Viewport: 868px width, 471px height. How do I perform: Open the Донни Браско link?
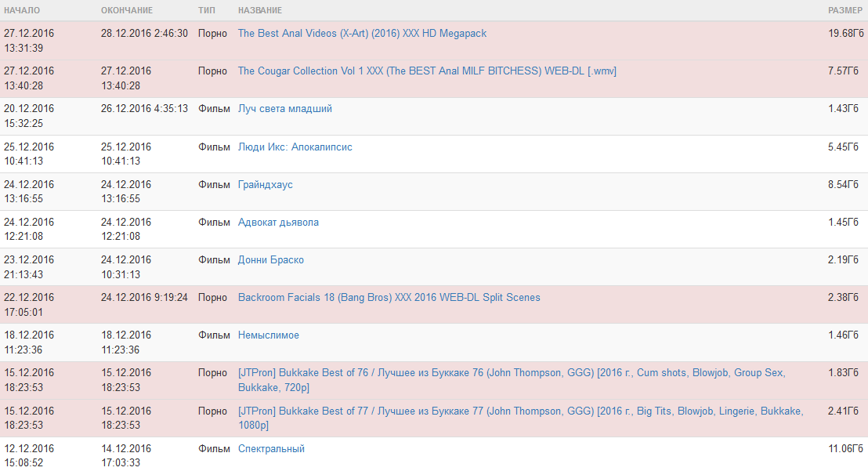point(271,259)
